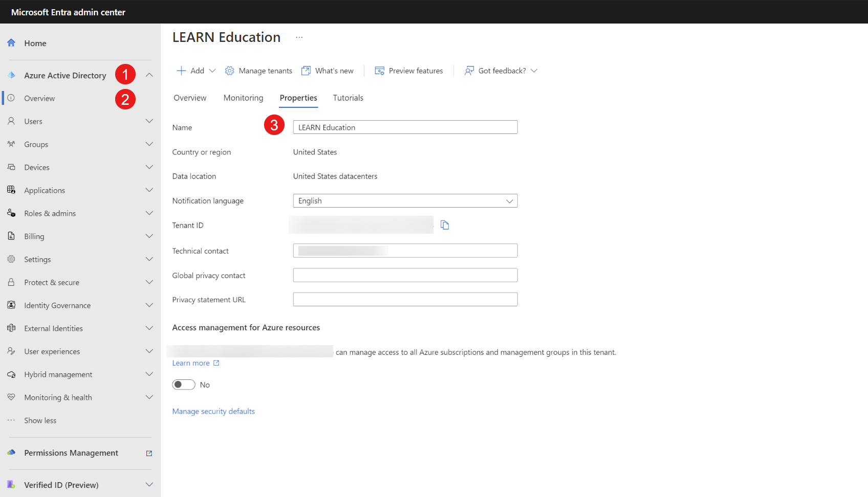Screen dimensions: 868x497
Task: Copy the Tenant ID with copy icon
Action: pyautogui.click(x=445, y=225)
